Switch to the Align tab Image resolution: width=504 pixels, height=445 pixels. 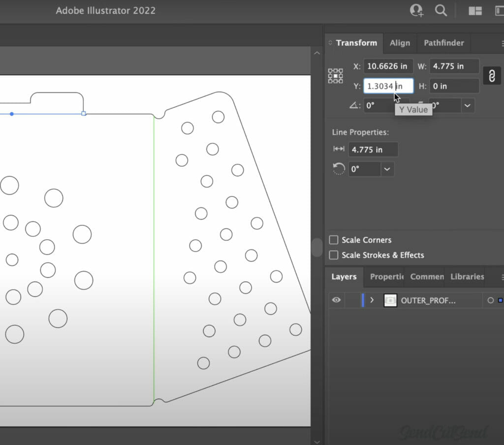coord(400,43)
